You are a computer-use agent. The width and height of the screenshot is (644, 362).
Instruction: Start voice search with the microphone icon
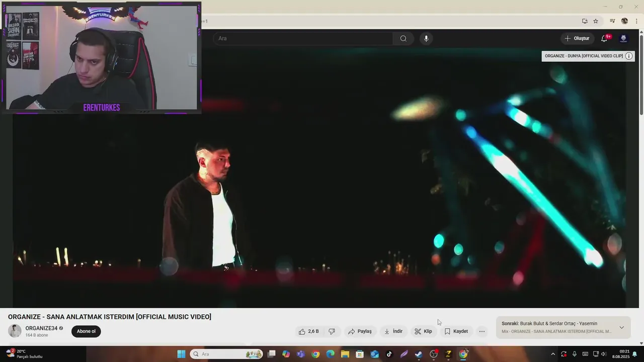click(x=426, y=39)
